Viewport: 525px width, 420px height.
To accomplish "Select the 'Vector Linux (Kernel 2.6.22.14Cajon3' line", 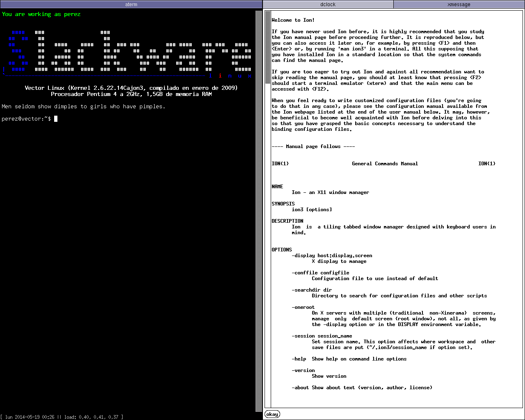I will [131, 88].
